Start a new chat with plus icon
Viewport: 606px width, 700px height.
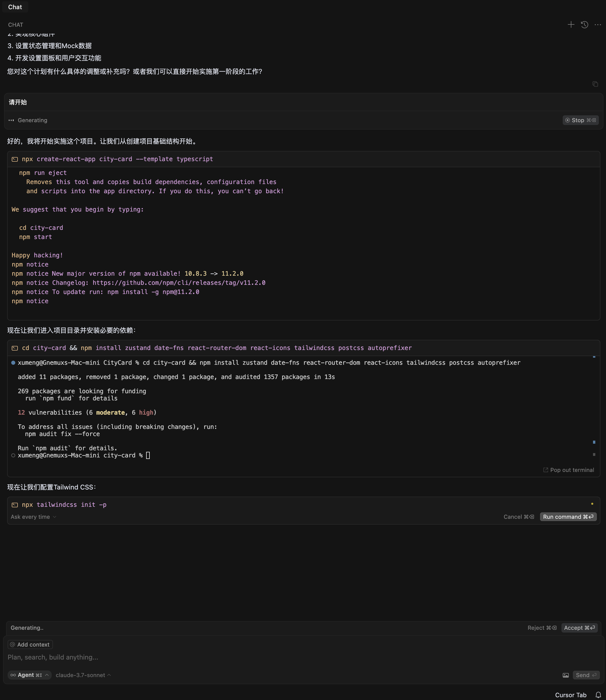[x=571, y=25]
